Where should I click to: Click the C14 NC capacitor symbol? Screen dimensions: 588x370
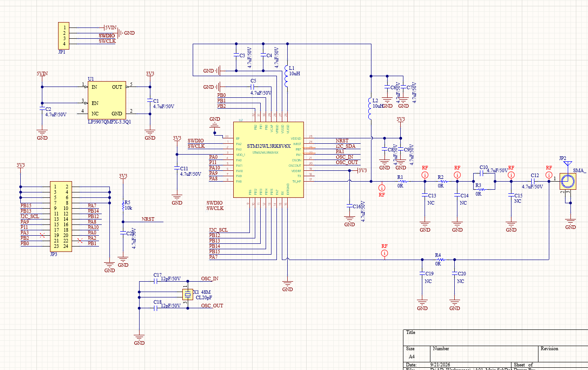click(457, 195)
